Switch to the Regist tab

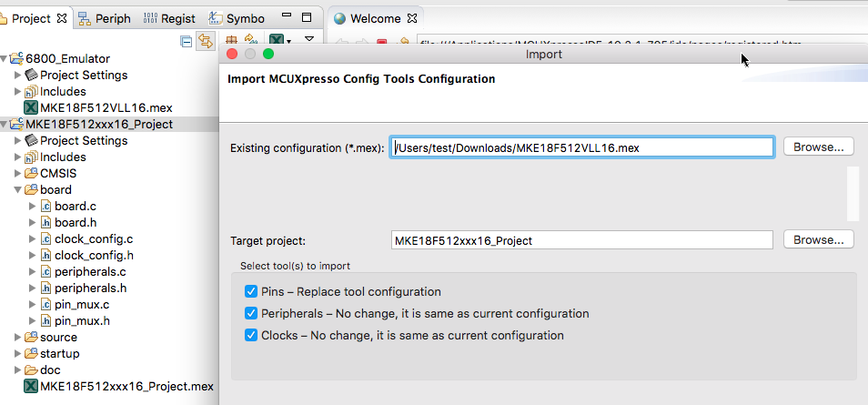[x=170, y=18]
